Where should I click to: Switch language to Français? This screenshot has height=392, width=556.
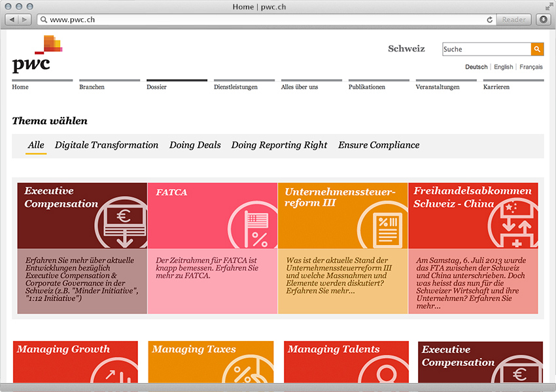coord(531,67)
